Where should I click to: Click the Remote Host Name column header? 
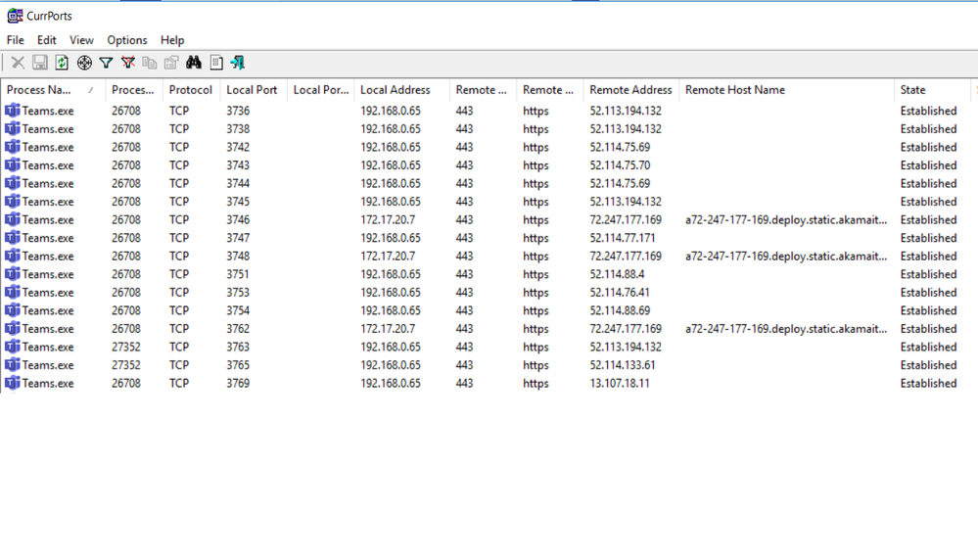click(x=735, y=90)
